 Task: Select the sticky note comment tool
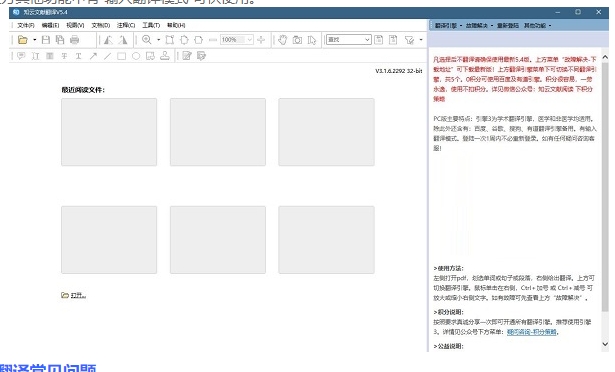coord(21,56)
